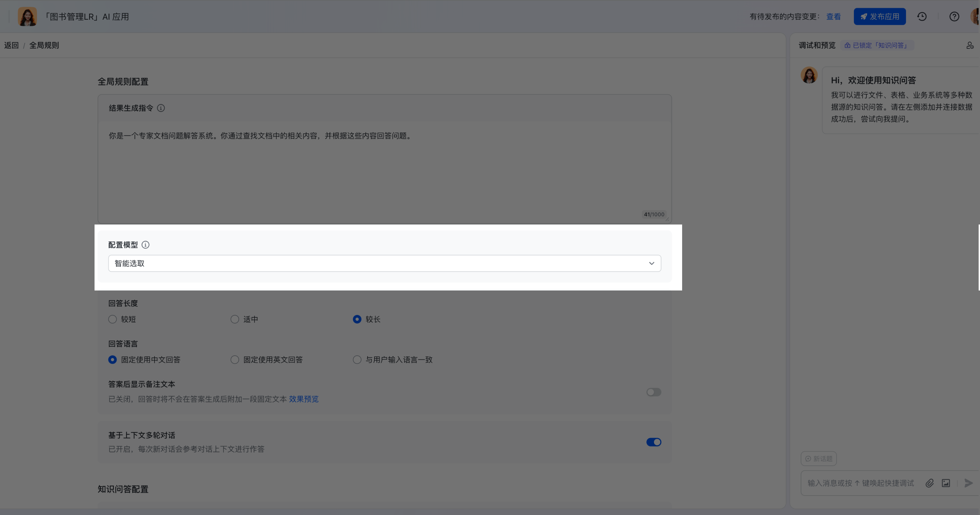Expand the 智能选取 model dropdown
The image size is (980, 515).
point(384,263)
